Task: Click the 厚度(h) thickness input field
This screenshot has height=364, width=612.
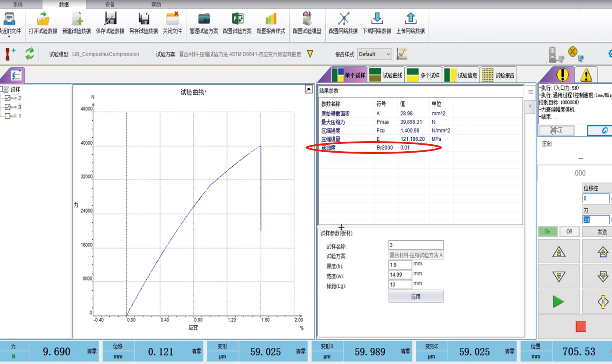Action: click(x=400, y=264)
